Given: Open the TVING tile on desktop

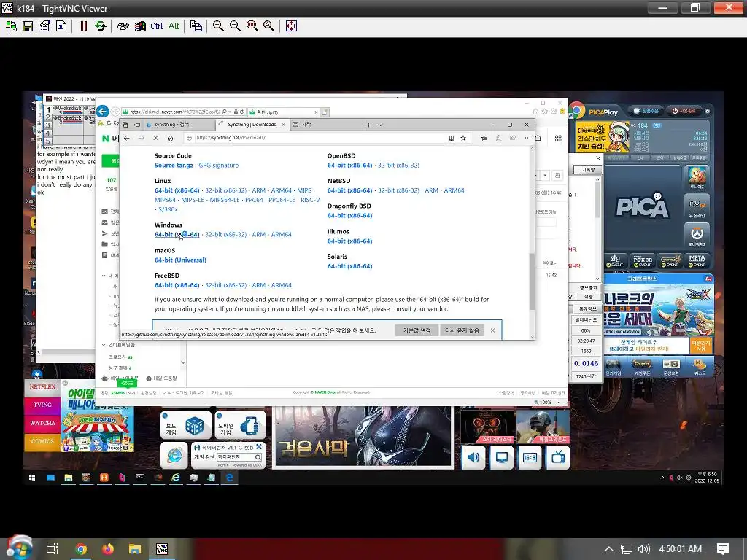Looking at the screenshot, I should pos(42,405).
